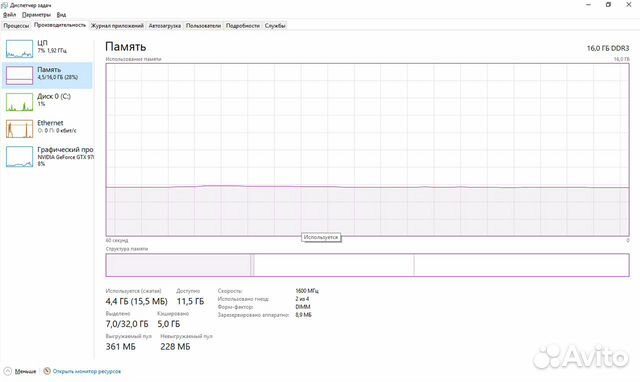Click the 4,5/16,0 ГБ (28%) sidebar text
The height and width of the screenshot is (382, 640).
coord(58,77)
